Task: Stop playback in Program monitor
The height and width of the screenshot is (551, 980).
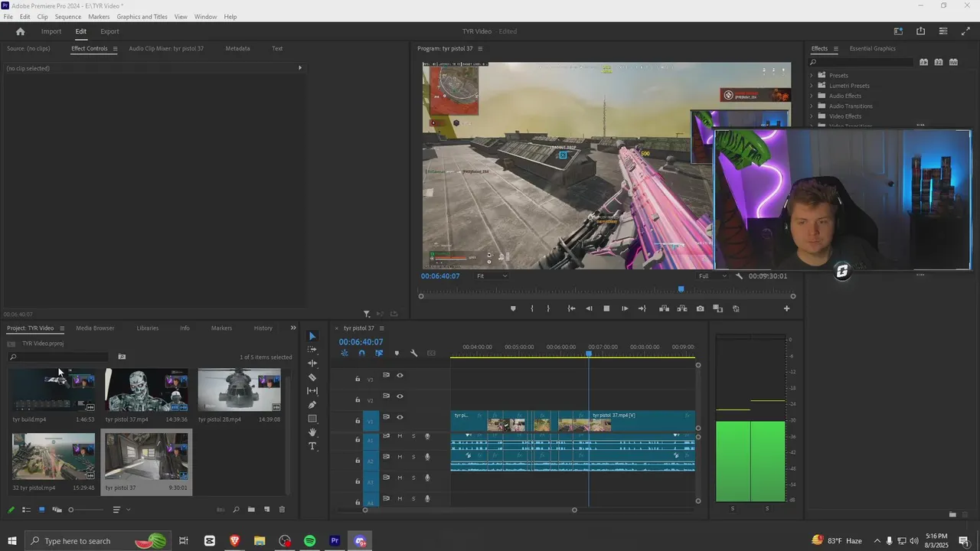Action: [606, 308]
